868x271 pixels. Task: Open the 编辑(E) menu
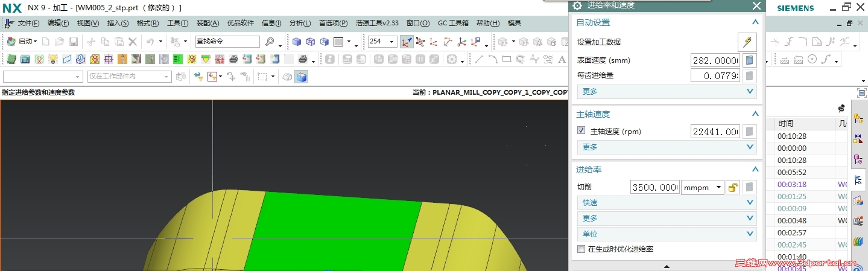click(x=58, y=23)
